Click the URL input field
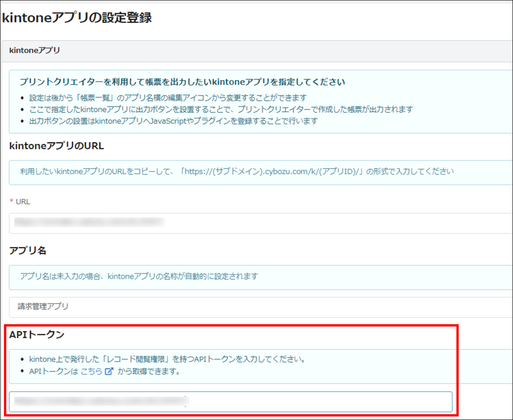513x420 pixels. click(261, 223)
